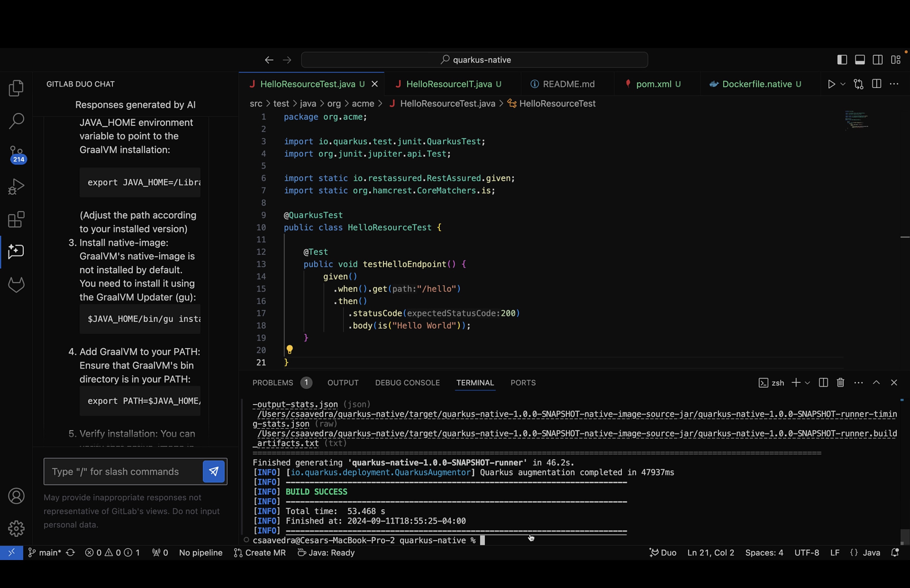Synchronize changes icon next to main*
The width and height of the screenshot is (910, 588).
tap(70, 552)
